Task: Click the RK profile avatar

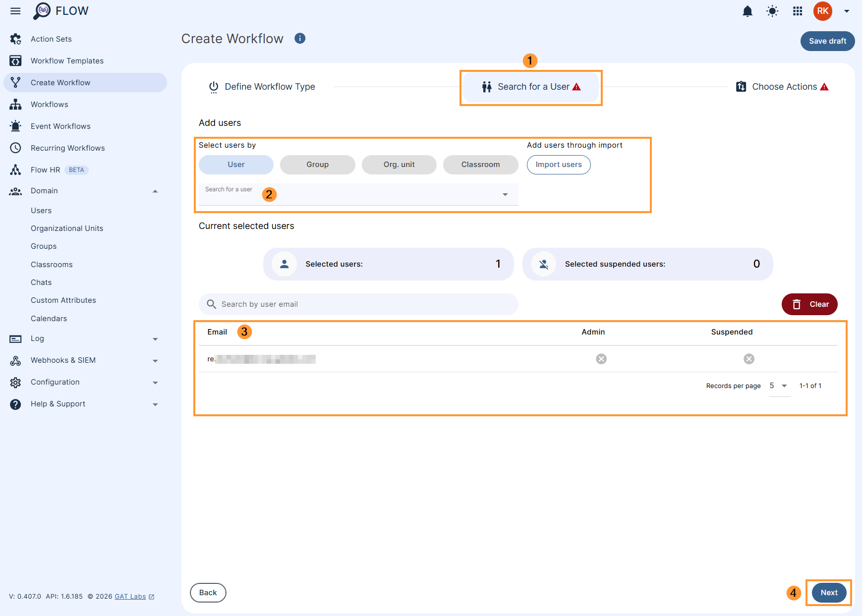Action: click(x=822, y=11)
